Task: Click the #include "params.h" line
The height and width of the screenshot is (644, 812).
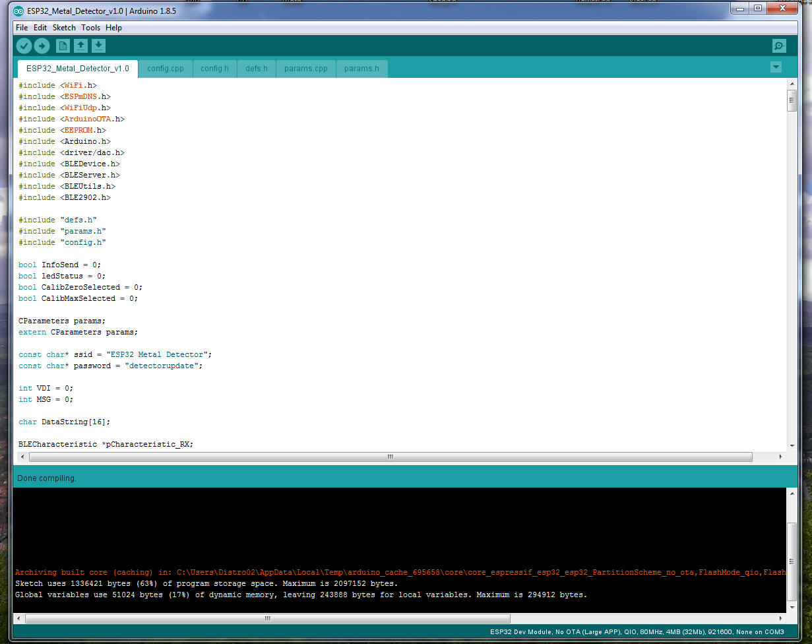Action: coord(62,231)
